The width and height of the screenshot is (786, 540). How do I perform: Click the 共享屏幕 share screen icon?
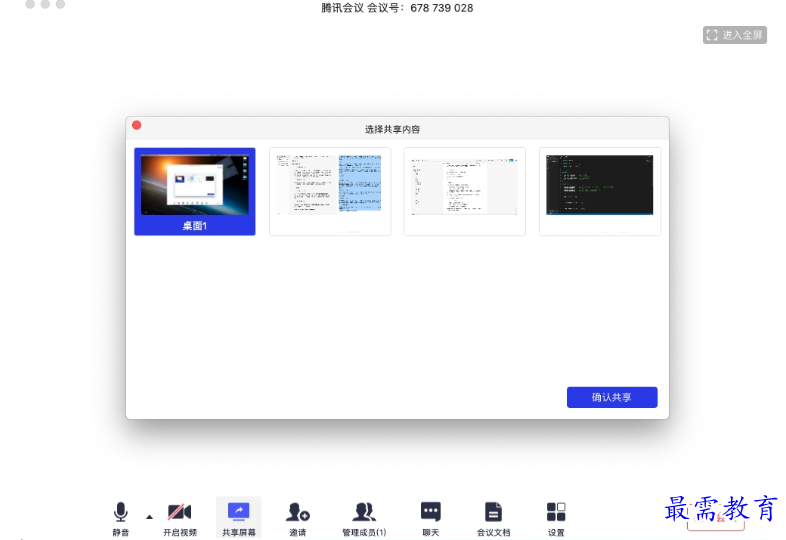click(x=239, y=518)
